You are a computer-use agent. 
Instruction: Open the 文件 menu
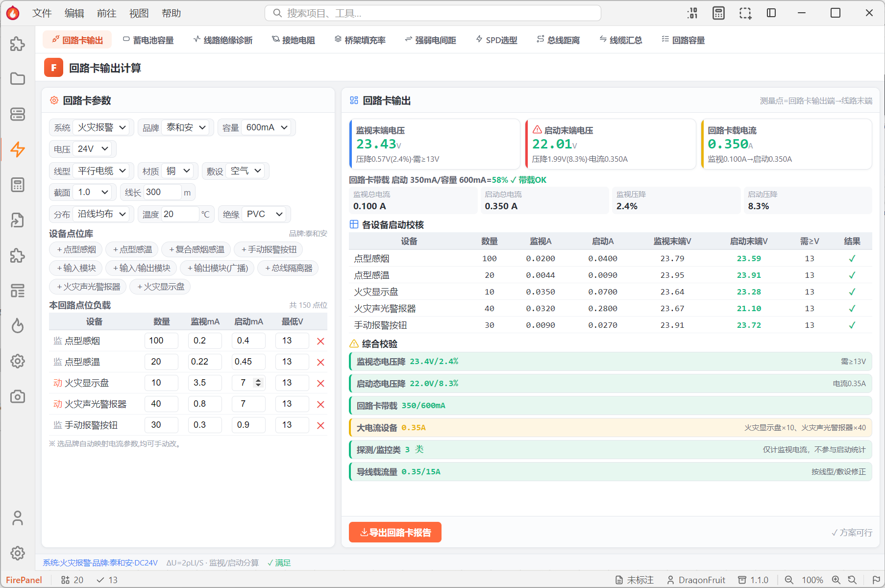click(42, 13)
